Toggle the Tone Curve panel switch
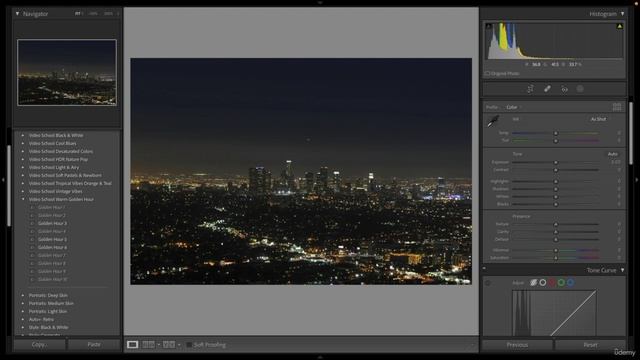The image size is (640, 360). [x=484, y=269]
